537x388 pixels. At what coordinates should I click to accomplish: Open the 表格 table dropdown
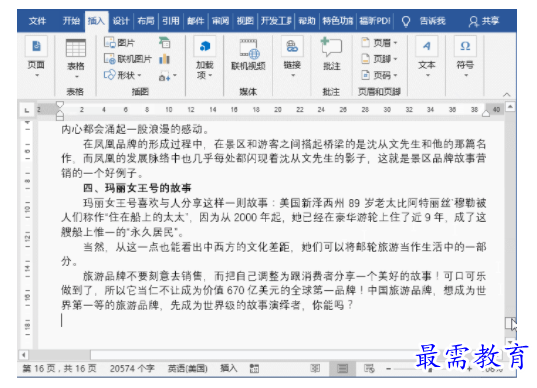pyautogui.click(x=76, y=58)
